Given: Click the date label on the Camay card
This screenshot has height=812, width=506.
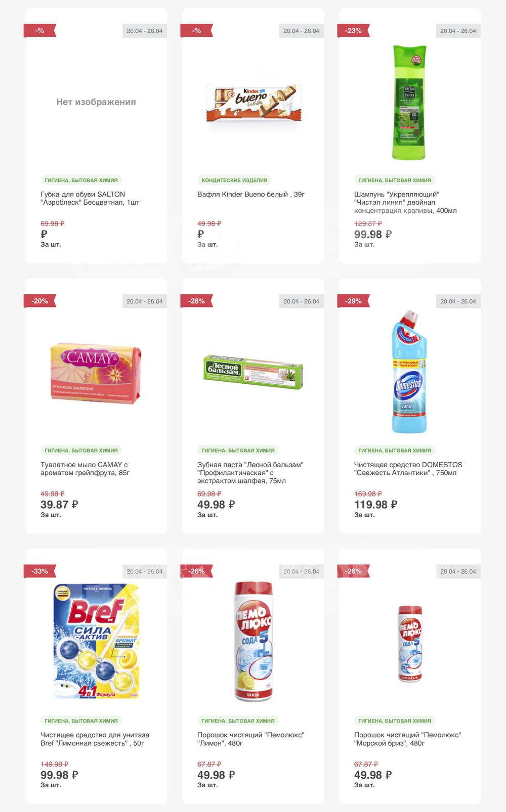Looking at the screenshot, I should (x=144, y=301).
